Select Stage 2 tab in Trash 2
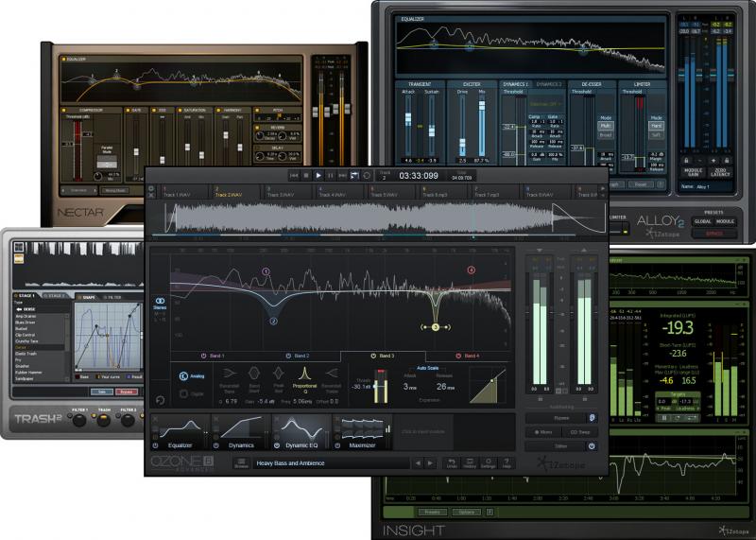This screenshot has width=756, height=540. pos(56,296)
